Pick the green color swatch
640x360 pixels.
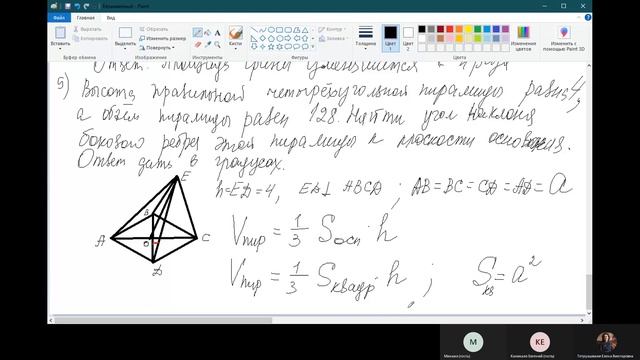(478, 29)
